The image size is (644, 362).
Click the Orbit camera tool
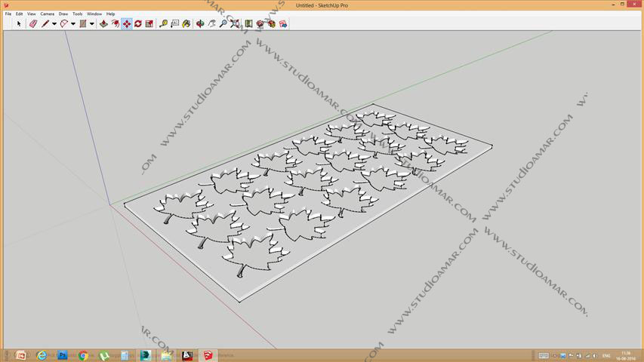(200, 24)
